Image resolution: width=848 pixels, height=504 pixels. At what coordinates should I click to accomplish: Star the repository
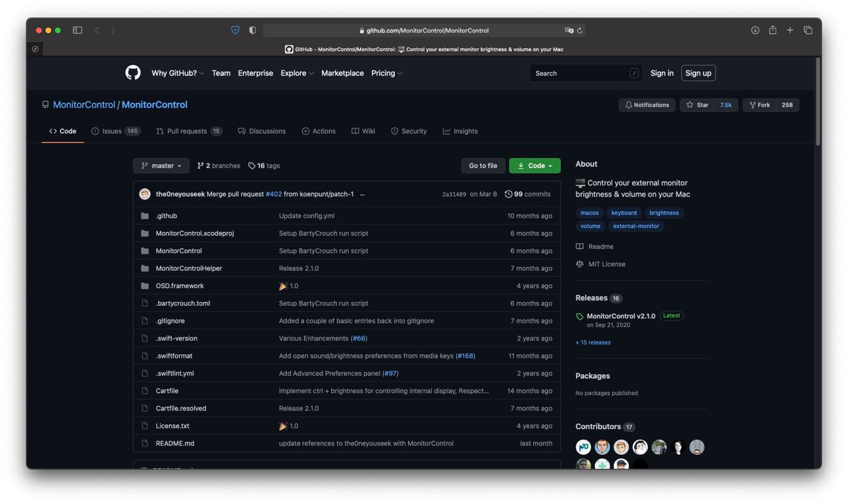pyautogui.click(x=697, y=105)
